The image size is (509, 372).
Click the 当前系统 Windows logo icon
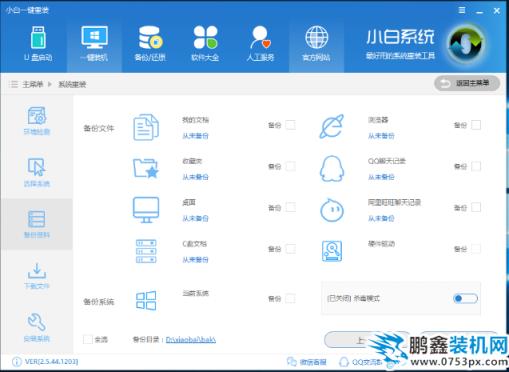click(x=146, y=301)
